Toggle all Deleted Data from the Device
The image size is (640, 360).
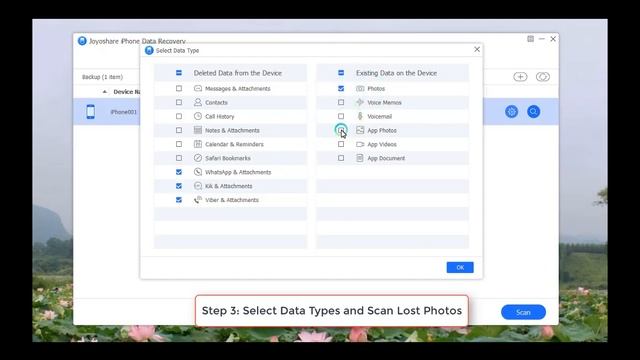click(179, 73)
